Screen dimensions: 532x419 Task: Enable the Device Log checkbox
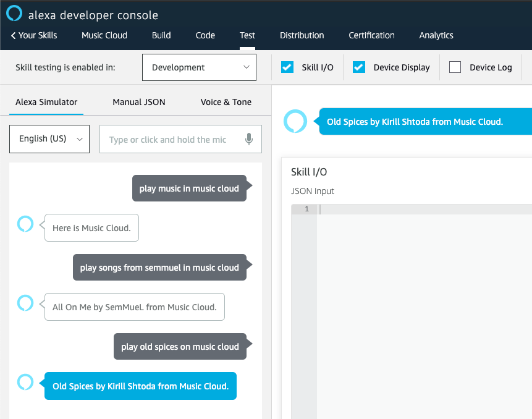point(455,67)
